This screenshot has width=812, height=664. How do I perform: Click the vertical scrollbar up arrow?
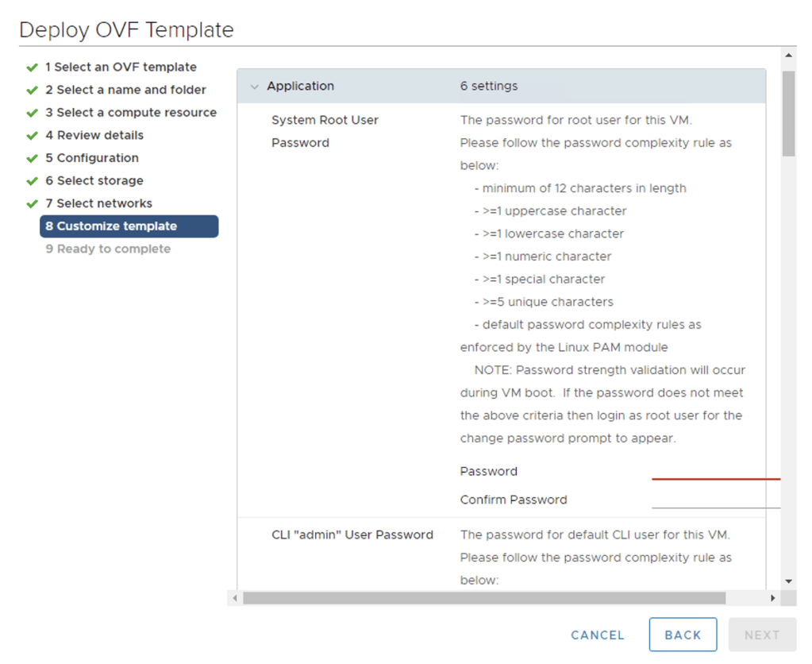[x=788, y=56]
